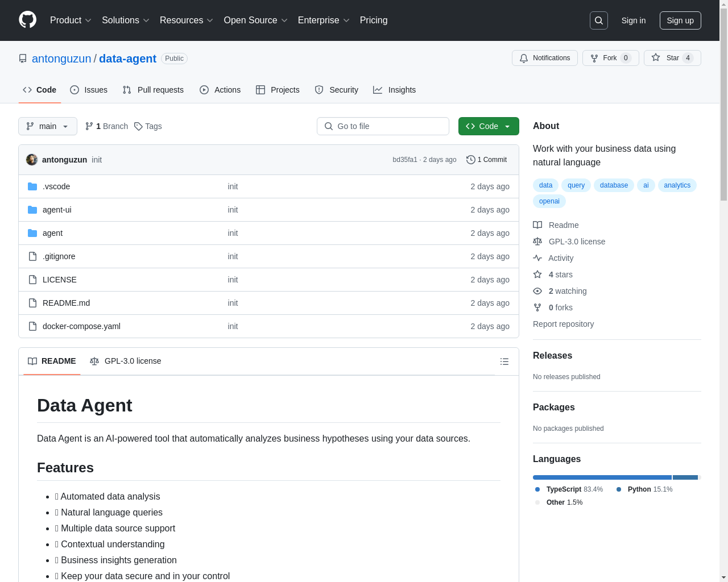Click the 'analytics' topic tag

(677, 185)
